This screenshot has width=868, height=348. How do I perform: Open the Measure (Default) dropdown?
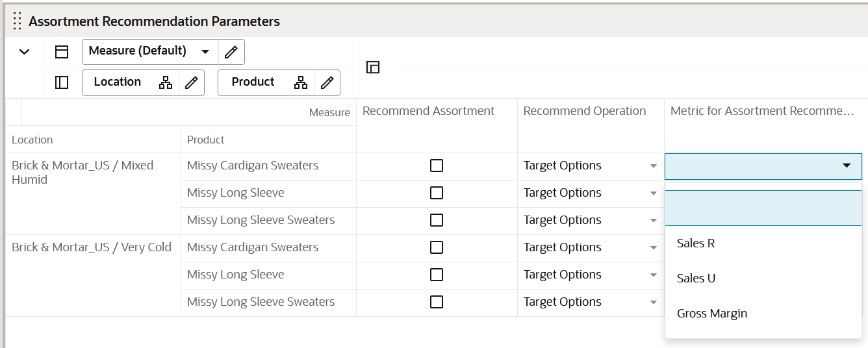[205, 51]
